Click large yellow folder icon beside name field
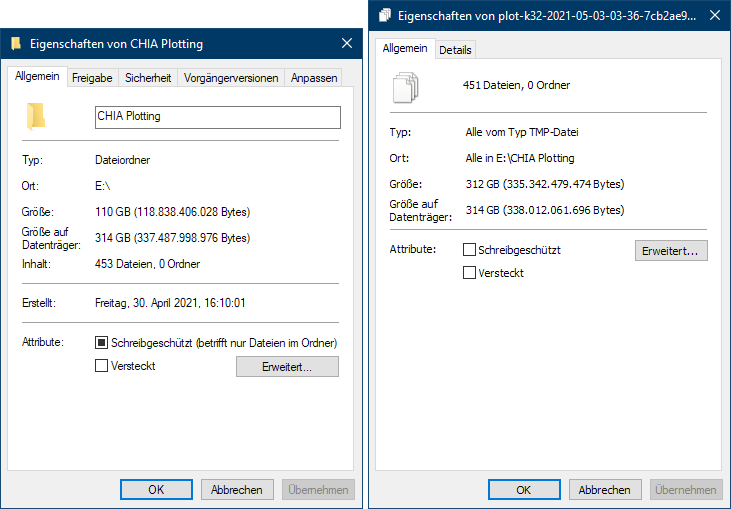Viewport: 731px width, 509px height. click(x=36, y=116)
